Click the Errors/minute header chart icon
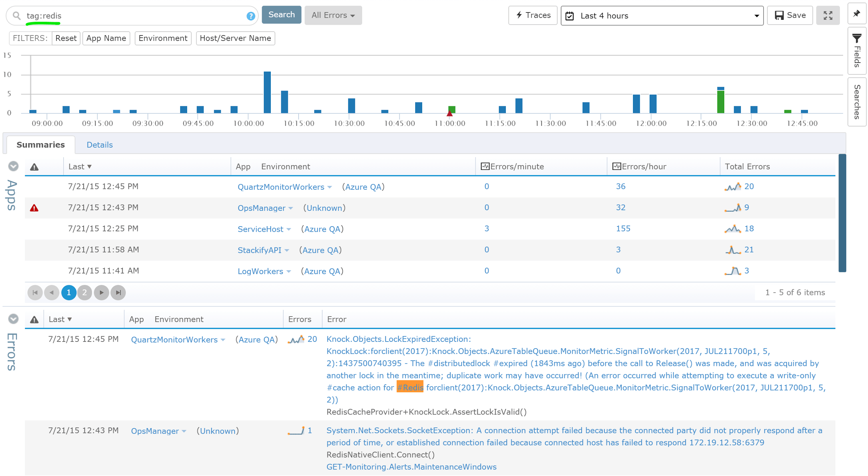868x476 pixels. 485,166
